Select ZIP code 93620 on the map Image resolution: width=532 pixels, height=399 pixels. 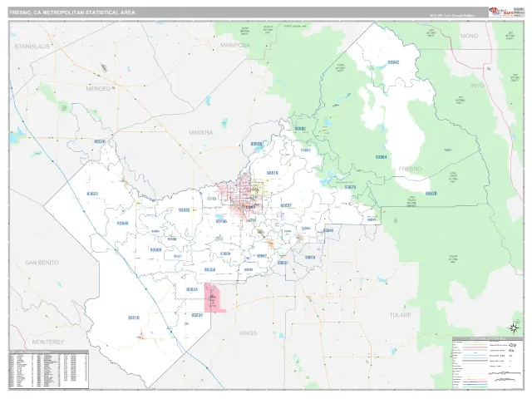coord(99,141)
